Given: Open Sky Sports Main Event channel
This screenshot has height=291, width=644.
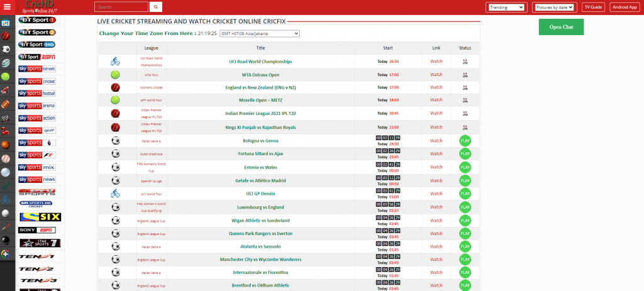Looking at the screenshot, I should click(37, 69).
